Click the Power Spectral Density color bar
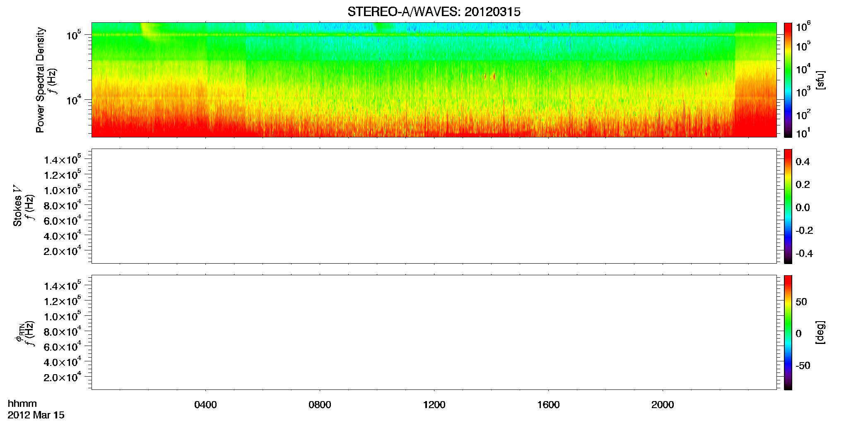The width and height of the screenshot is (868, 447). tap(788, 80)
